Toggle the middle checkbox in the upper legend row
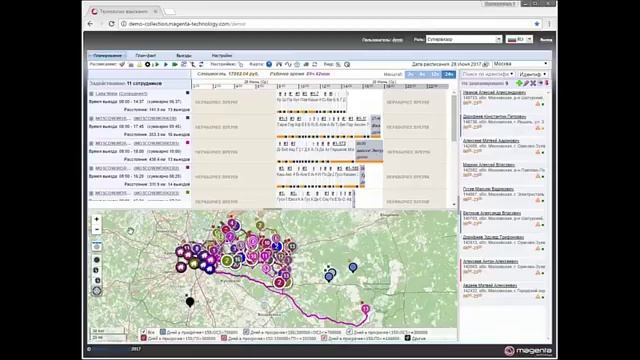The width and height of the screenshot is (640, 360). 246,332
